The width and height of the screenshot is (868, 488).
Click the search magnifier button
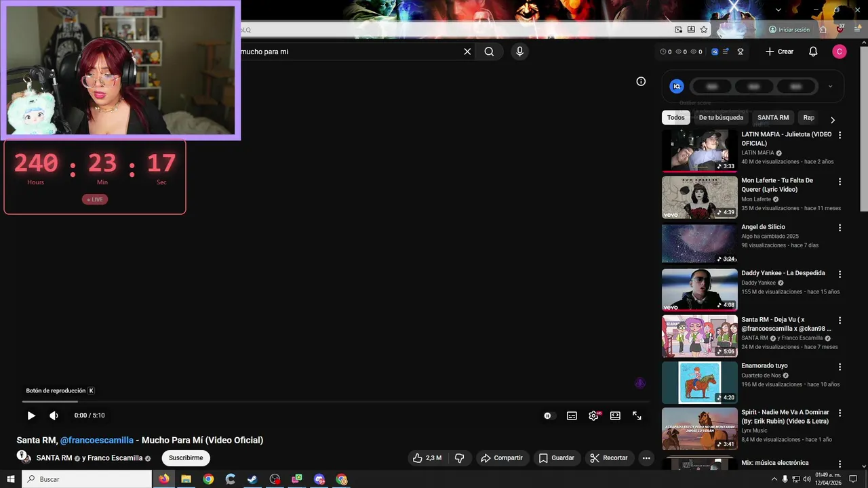pos(489,52)
